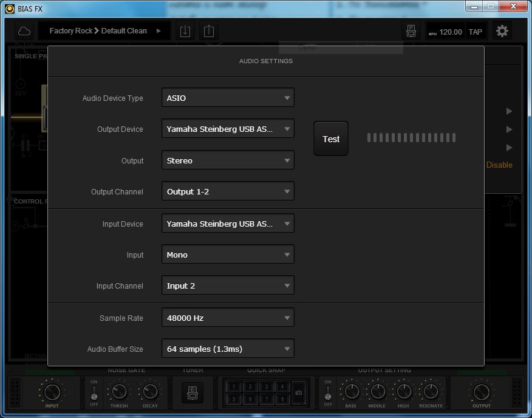The width and height of the screenshot is (532, 418).
Task: Select Quick Snap slot 2
Action: tap(250, 386)
